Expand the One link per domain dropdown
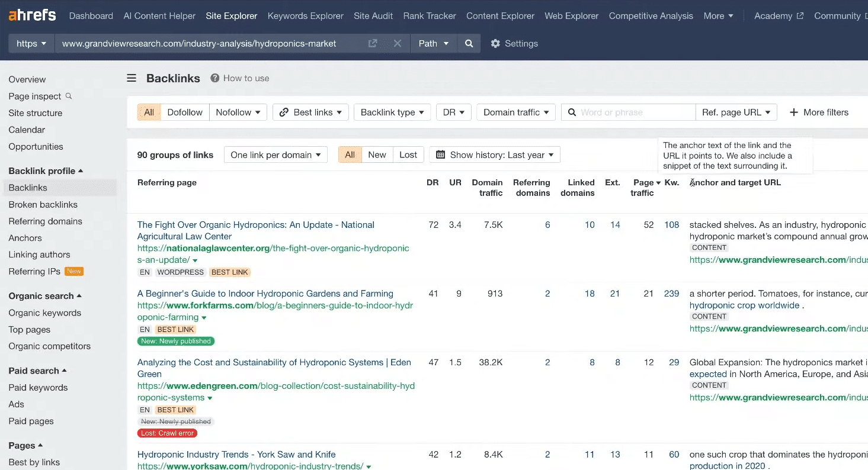The height and width of the screenshot is (470, 868). [276, 155]
